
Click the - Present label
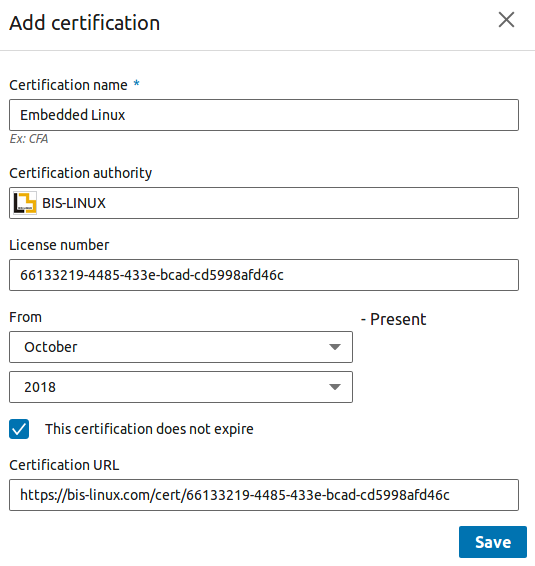pyautogui.click(x=393, y=319)
